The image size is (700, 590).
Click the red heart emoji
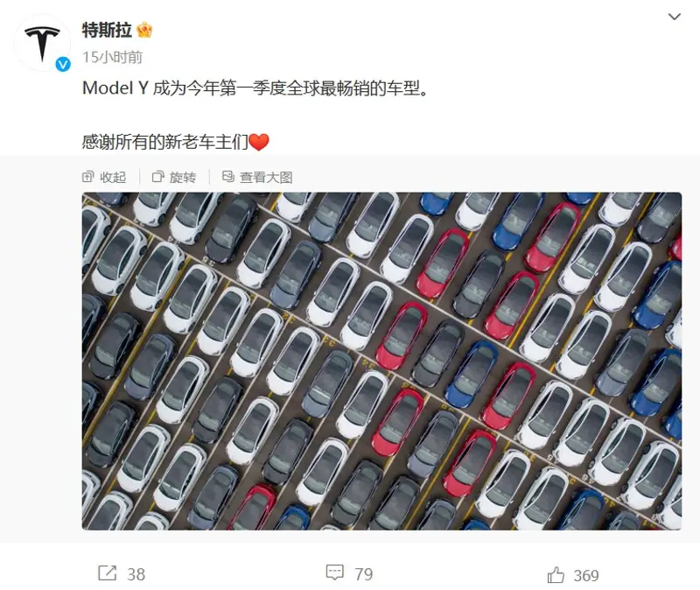coord(258,142)
